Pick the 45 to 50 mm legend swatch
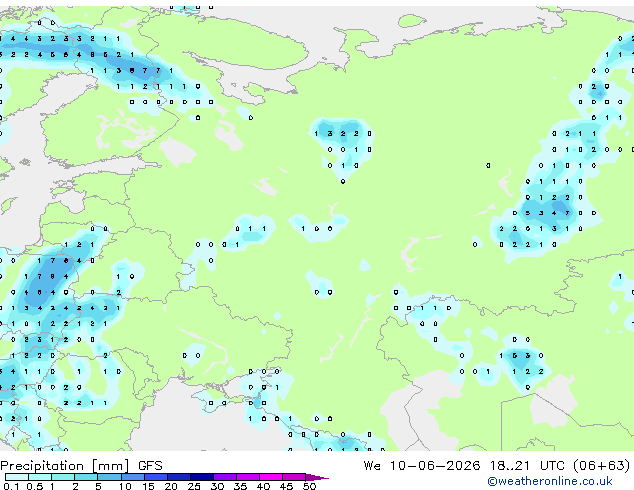 (x=294, y=477)
